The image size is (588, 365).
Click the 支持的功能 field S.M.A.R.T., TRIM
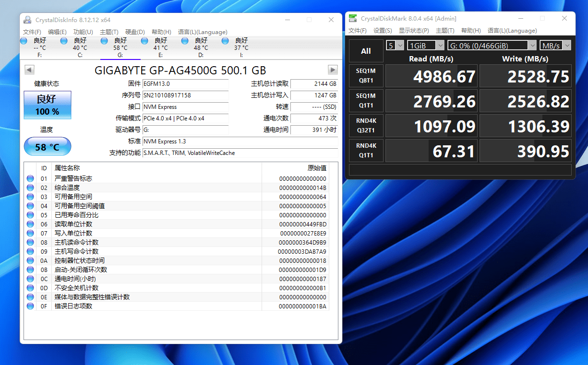pyautogui.click(x=240, y=153)
